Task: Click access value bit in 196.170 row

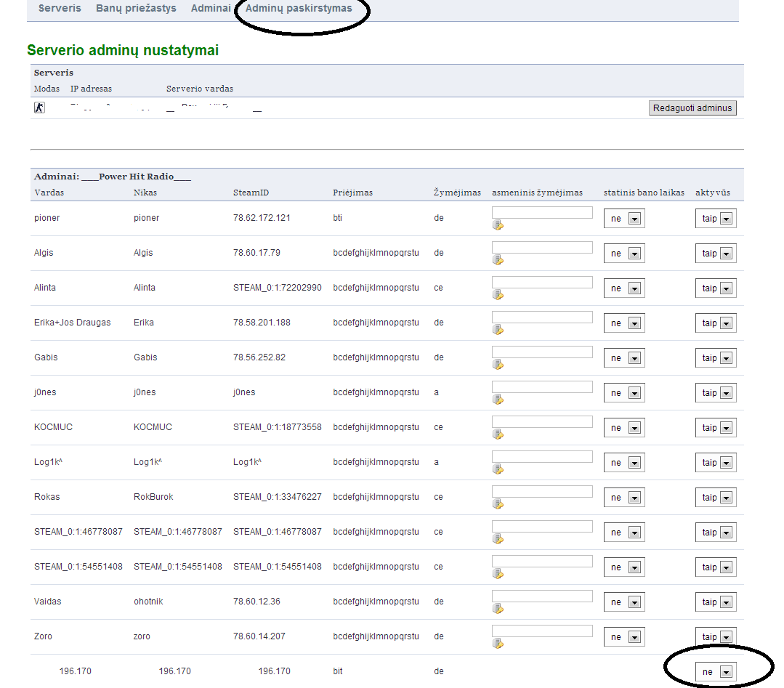Action: point(337,671)
